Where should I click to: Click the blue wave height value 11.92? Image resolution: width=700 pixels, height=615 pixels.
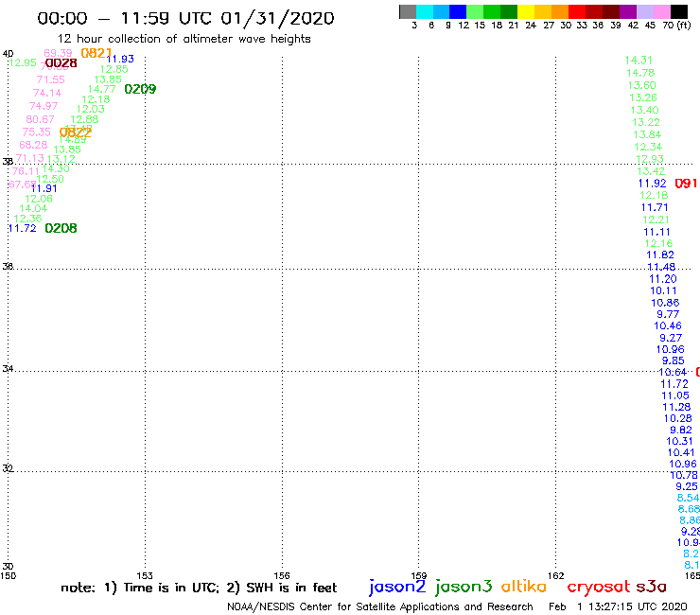(x=653, y=184)
